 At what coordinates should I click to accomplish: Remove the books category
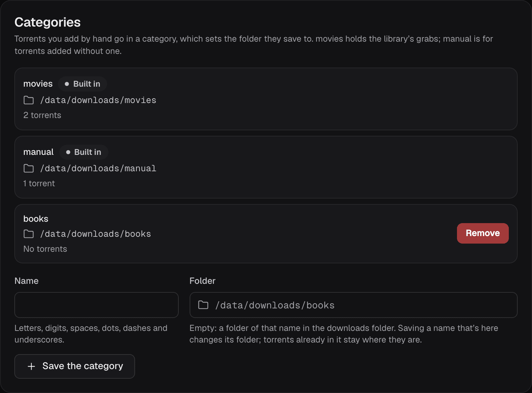click(x=483, y=233)
